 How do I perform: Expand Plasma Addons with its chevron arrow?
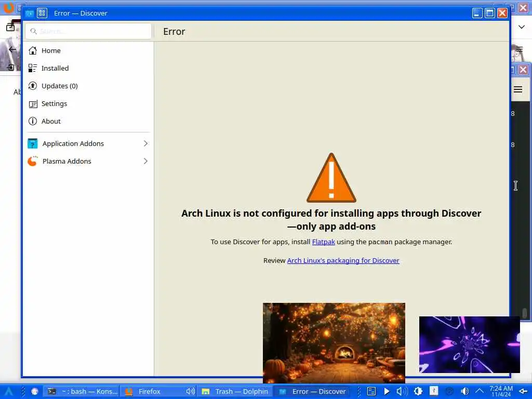coord(145,161)
